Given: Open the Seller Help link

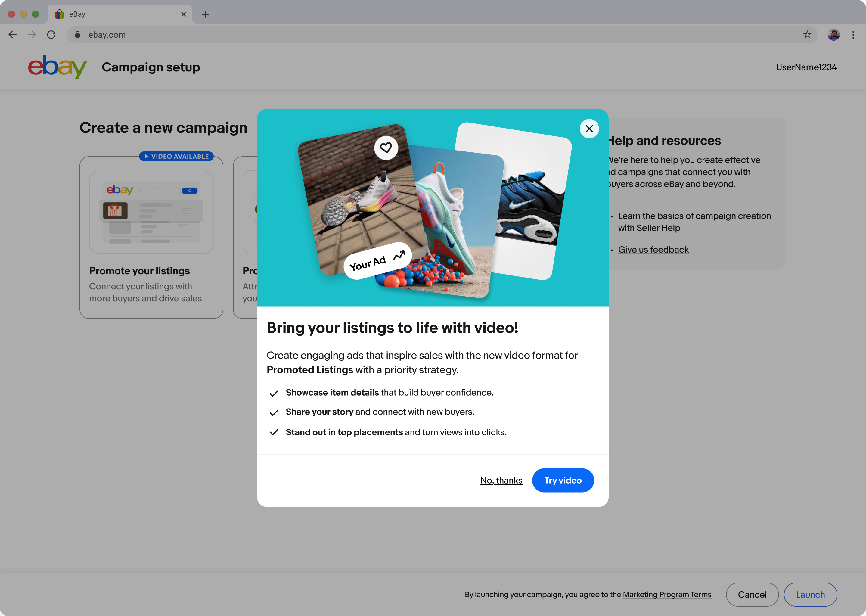Looking at the screenshot, I should 658,228.
